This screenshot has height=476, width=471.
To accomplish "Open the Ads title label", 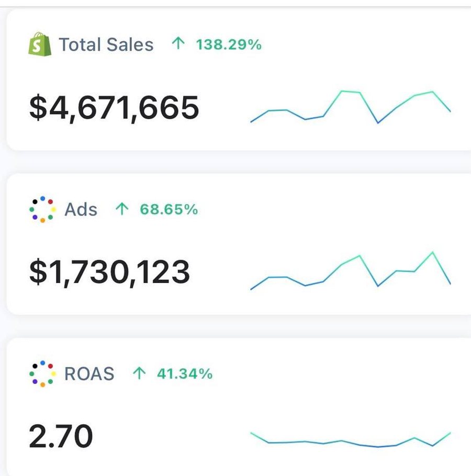I will [81, 209].
